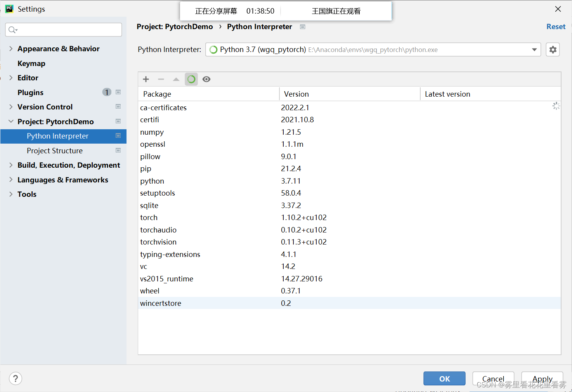Click project-level icon next to Version Control
Screen dimensions: 572x392
pyautogui.click(x=118, y=106)
